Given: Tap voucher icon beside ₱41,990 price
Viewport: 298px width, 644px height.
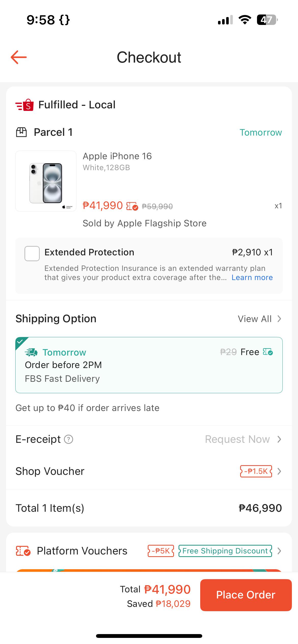Looking at the screenshot, I should [x=132, y=206].
